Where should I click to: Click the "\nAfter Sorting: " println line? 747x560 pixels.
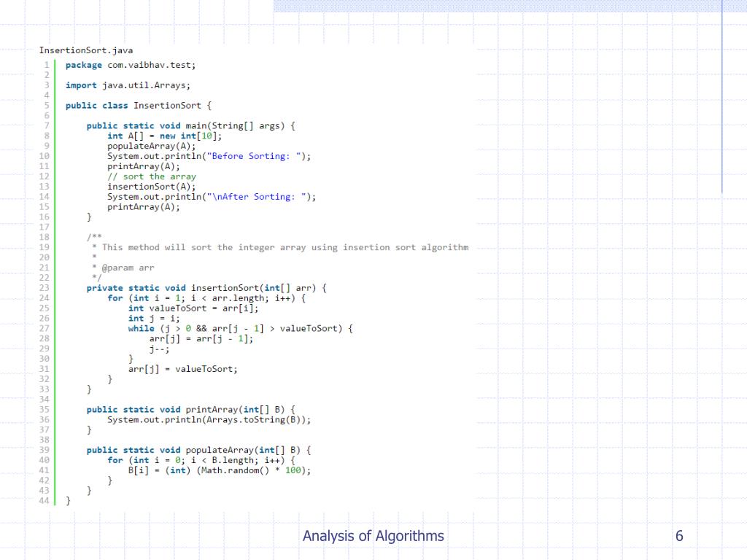pos(212,197)
